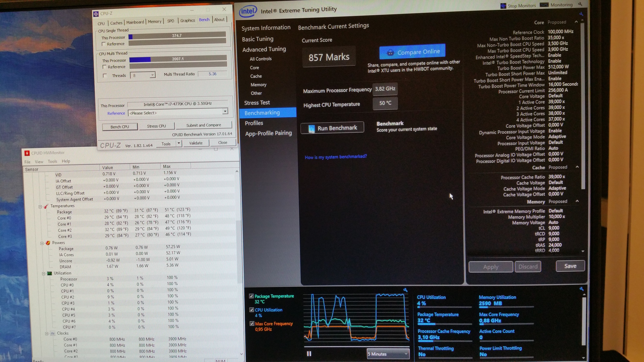644x362 pixels.
Task: Switch to the Caches tab in CPU-Z
Action: [116, 23]
